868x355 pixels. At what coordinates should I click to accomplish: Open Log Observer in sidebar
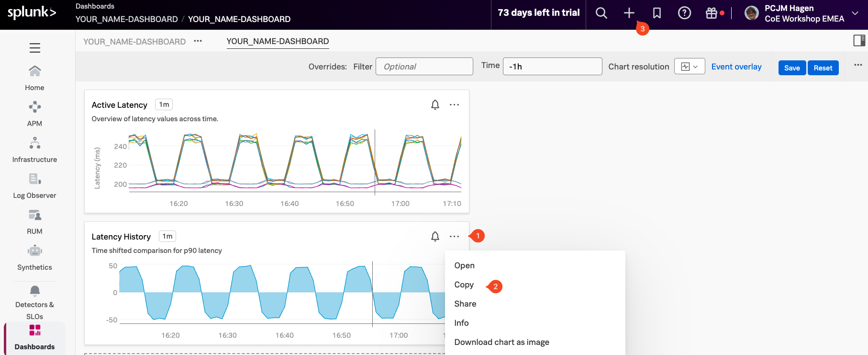[x=34, y=185]
